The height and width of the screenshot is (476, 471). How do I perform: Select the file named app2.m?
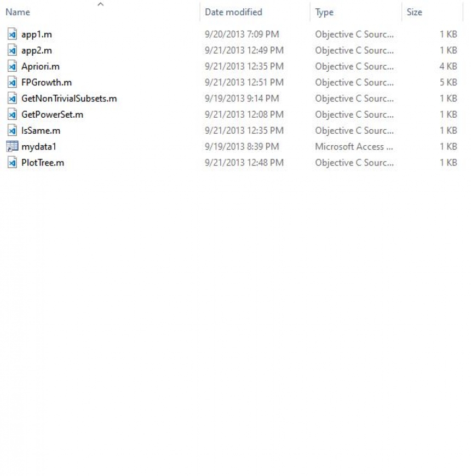(x=36, y=50)
